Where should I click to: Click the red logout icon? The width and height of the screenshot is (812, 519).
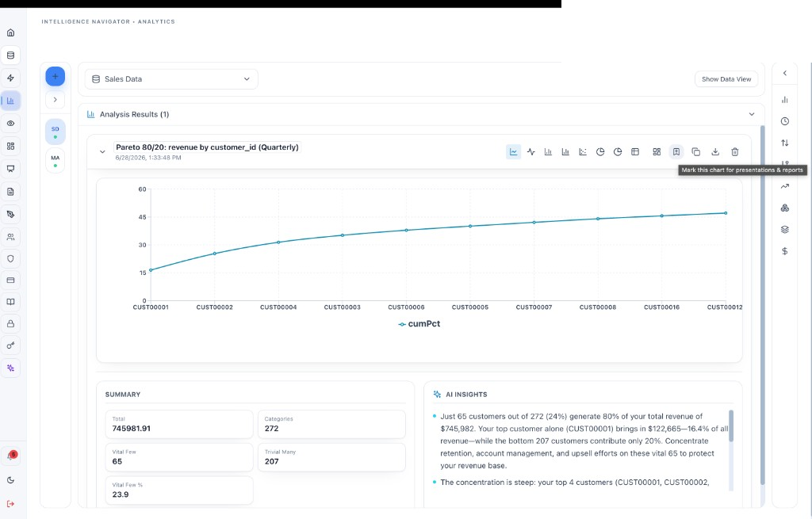10,503
